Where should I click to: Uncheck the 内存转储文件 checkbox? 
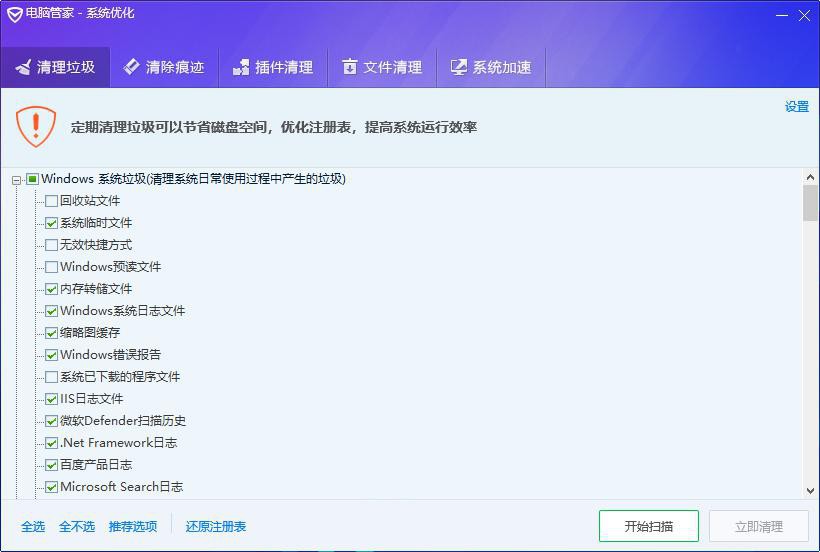tap(51, 289)
